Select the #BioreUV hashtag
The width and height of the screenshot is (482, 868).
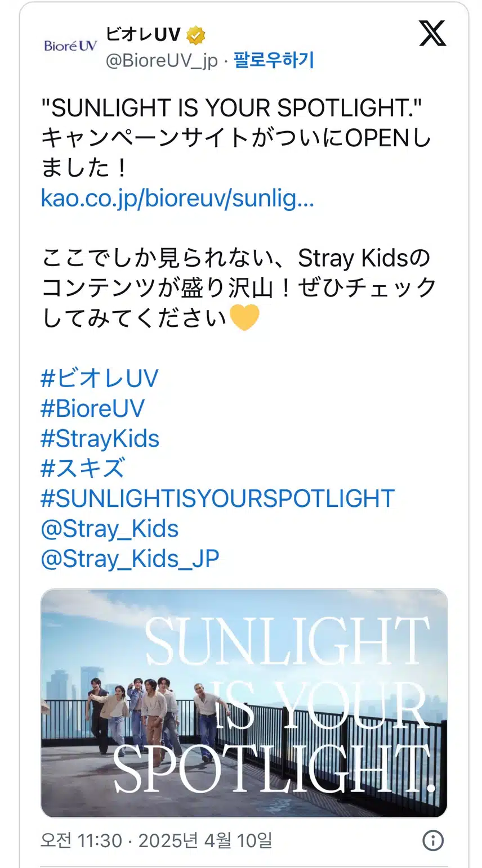coord(93,408)
